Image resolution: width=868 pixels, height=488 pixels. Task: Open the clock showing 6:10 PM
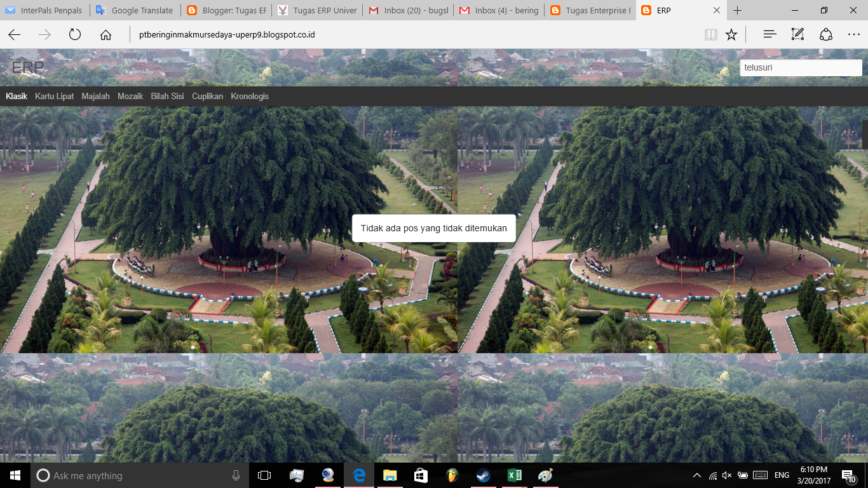[813, 475]
